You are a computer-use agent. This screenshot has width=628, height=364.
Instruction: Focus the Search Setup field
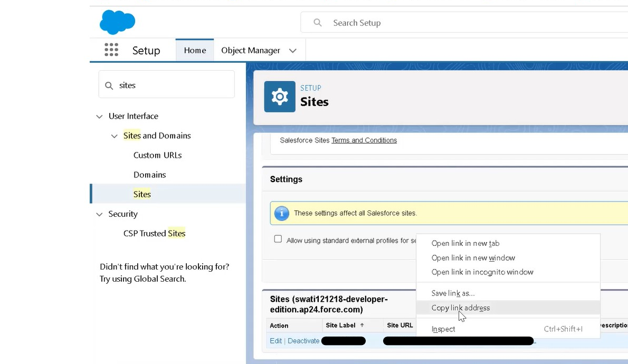tap(464, 23)
